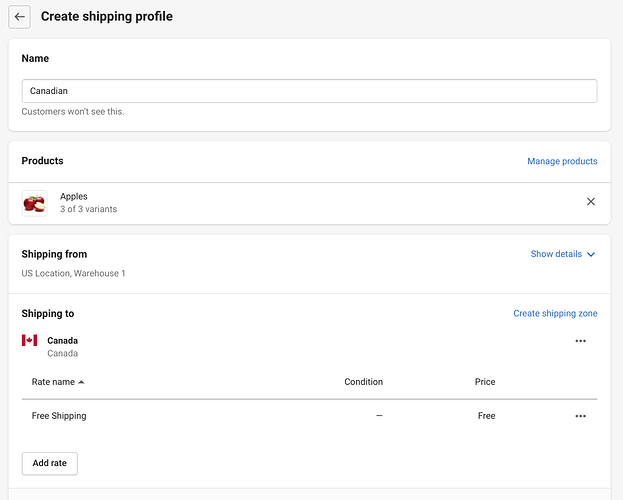Remove Apples product with X icon
Viewport: 623px width, 500px height.
tap(590, 202)
